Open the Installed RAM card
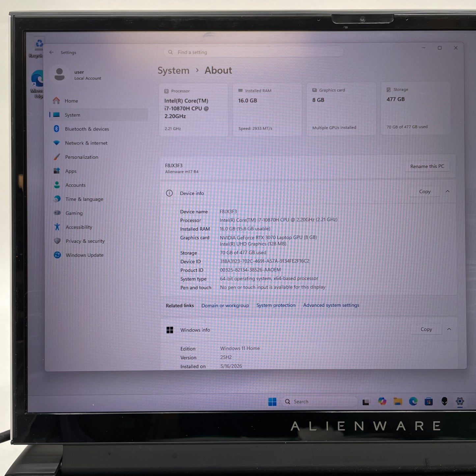Viewport: 476px width, 476px height. [267, 109]
